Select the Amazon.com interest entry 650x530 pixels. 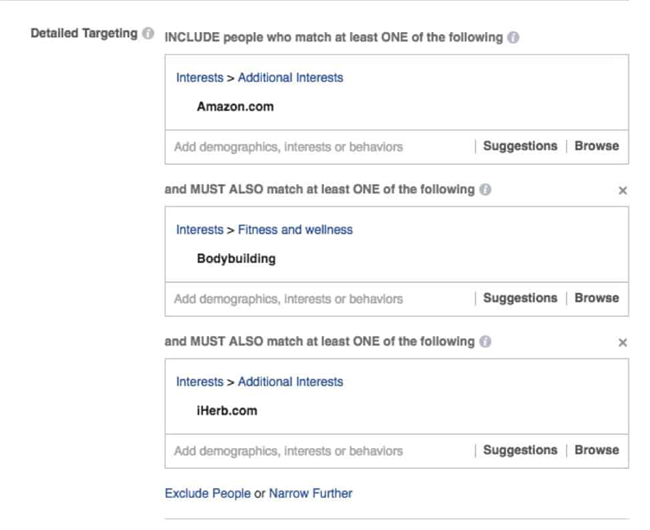pyautogui.click(x=235, y=106)
